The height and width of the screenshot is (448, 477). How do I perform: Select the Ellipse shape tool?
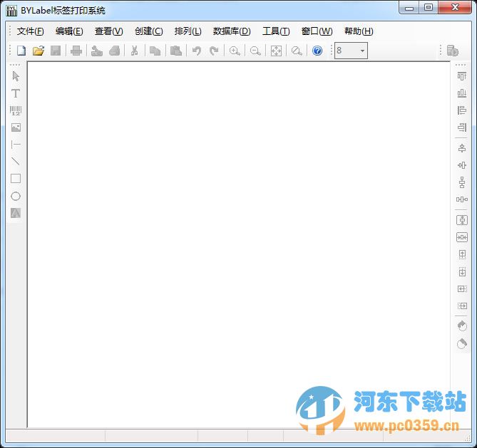point(16,196)
